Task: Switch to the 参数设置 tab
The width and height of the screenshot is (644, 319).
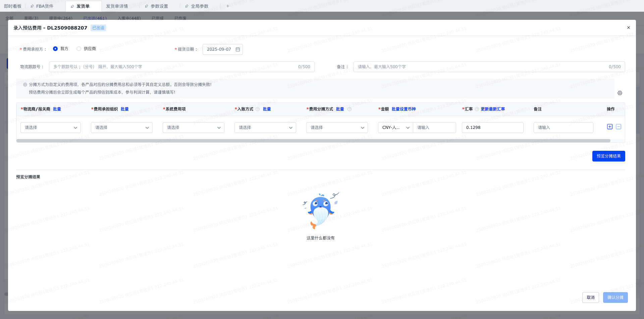Action: [160, 6]
